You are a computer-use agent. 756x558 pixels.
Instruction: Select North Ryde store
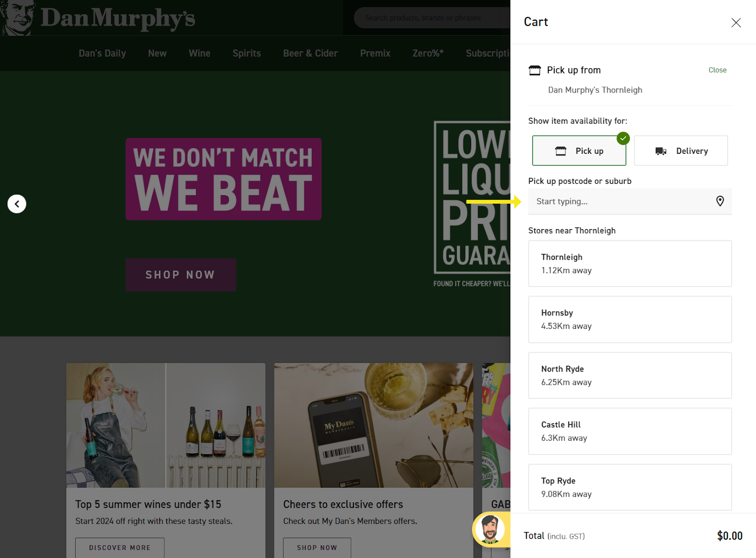click(630, 375)
